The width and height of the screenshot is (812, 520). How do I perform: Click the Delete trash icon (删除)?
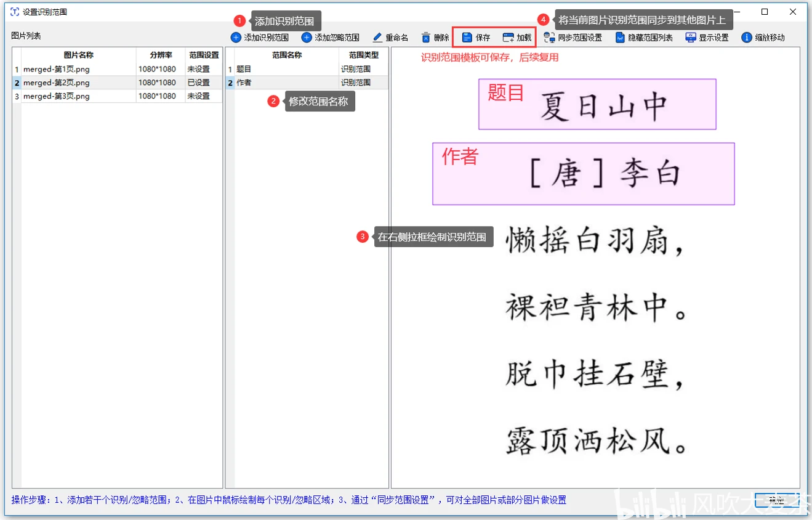[426, 38]
